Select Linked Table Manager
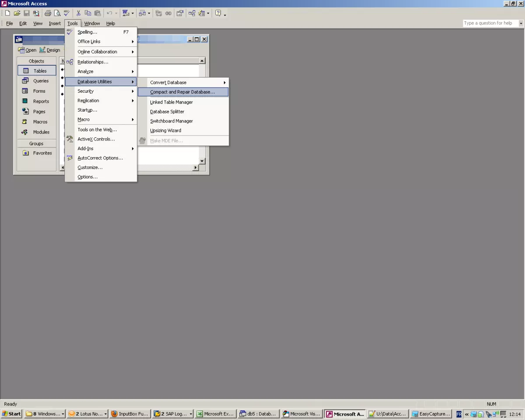 click(x=183, y=102)
